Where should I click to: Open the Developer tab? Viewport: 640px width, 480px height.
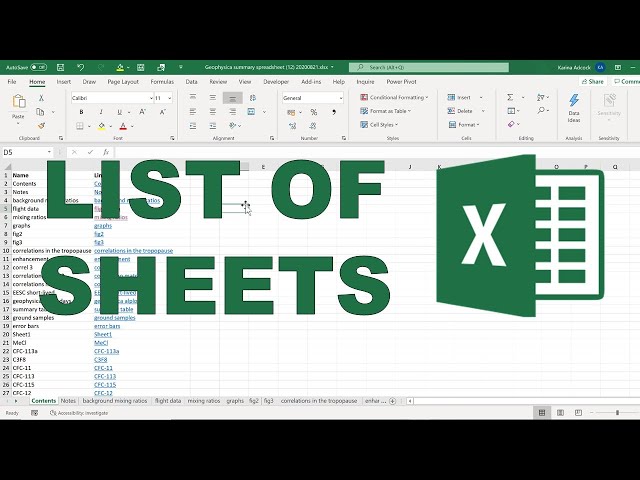tap(276, 82)
